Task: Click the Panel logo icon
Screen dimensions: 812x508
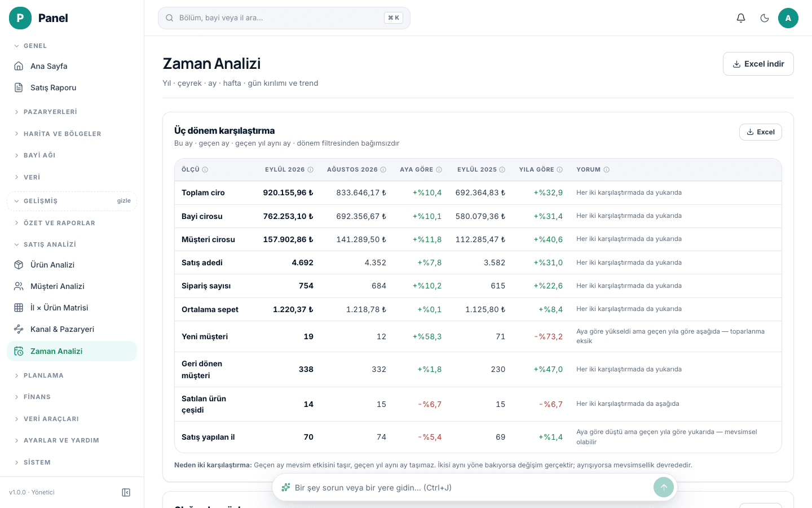Action: pos(20,18)
